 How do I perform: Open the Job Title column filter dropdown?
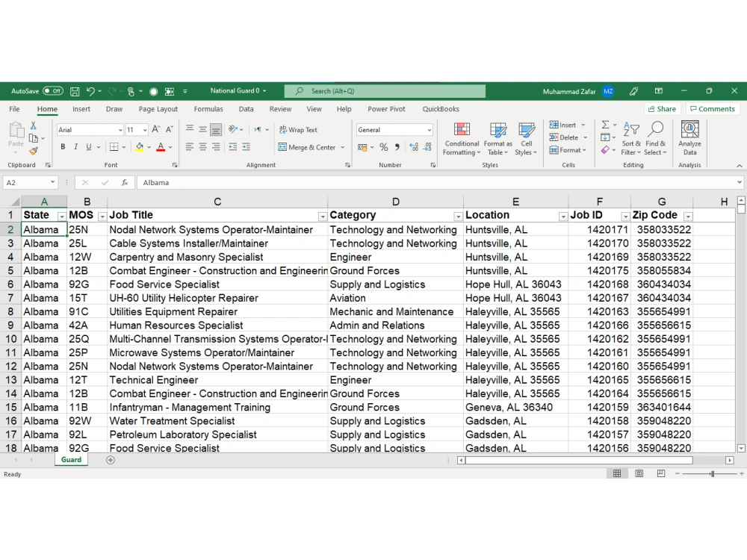[323, 217]
